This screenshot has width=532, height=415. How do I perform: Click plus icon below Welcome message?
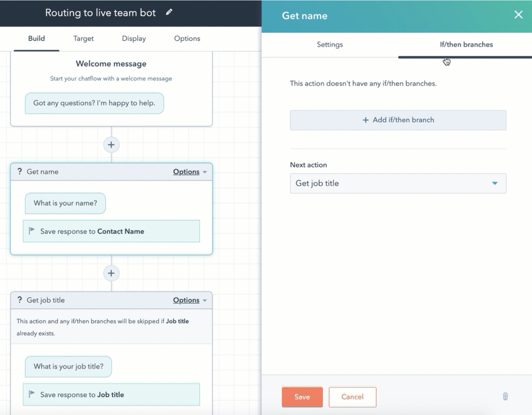pos(111,145)
